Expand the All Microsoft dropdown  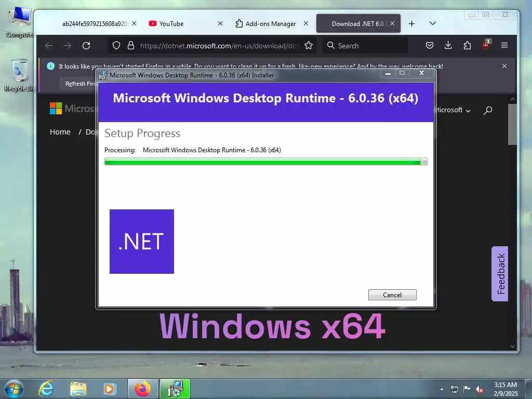point(453,110)
